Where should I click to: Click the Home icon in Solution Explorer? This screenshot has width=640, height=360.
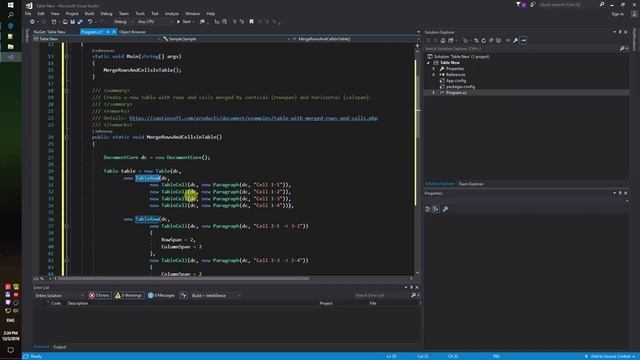(x=443, y=40)
